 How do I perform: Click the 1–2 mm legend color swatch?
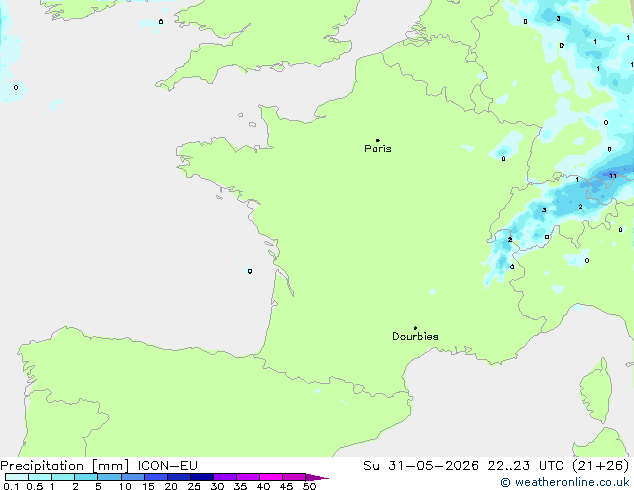click(x=63, y=477)
